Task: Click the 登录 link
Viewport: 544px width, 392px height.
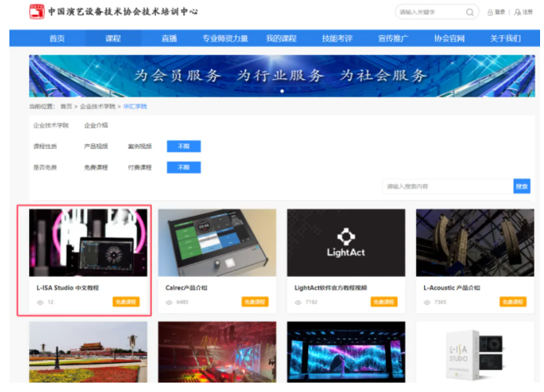Action: click(499, 12)
